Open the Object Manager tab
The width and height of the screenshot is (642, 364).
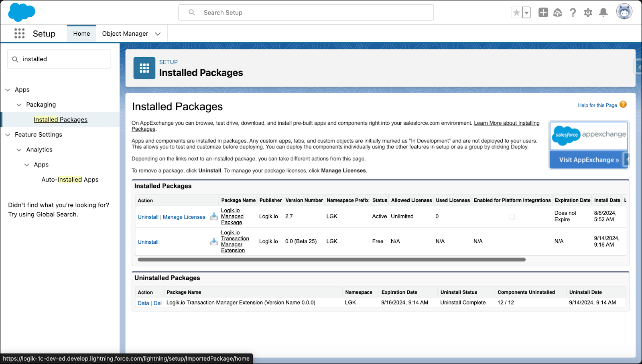(125, 34)
